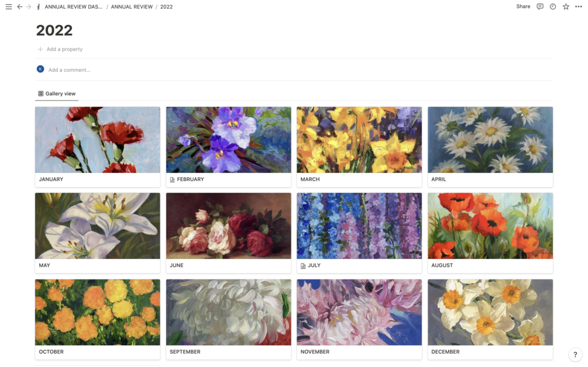Open the APRIL daisies thumbnail
The image size is (588, 367).
pyautogui.click(x=490, y=140)
